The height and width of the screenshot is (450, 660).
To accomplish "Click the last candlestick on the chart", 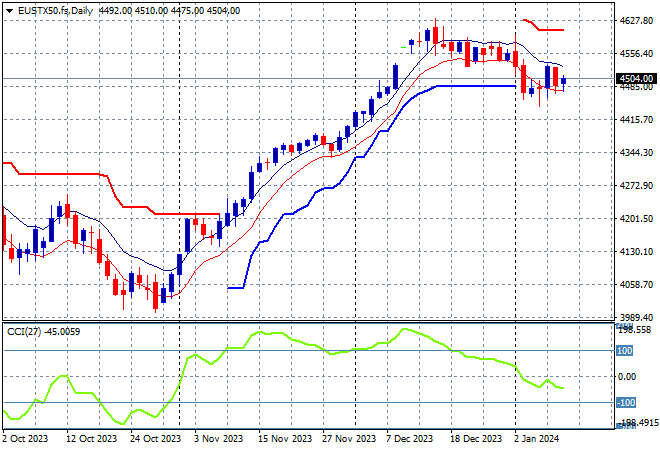I will [565, 82].
